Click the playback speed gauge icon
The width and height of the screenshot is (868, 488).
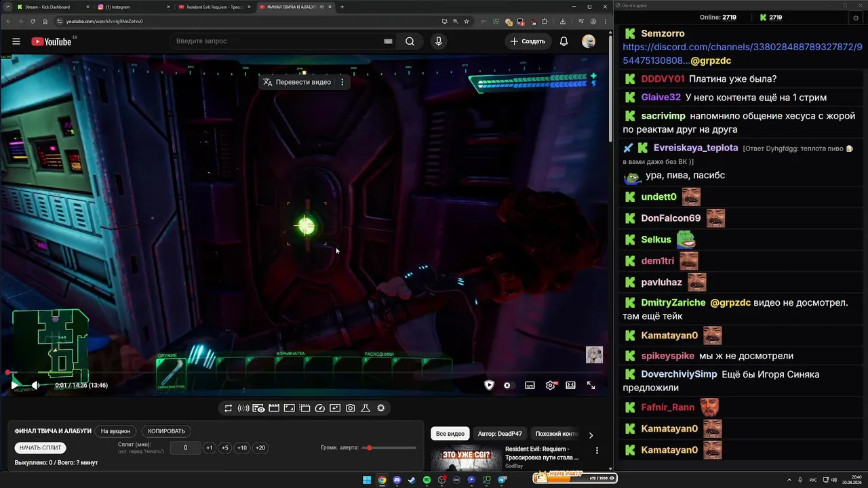click(320, 408)
